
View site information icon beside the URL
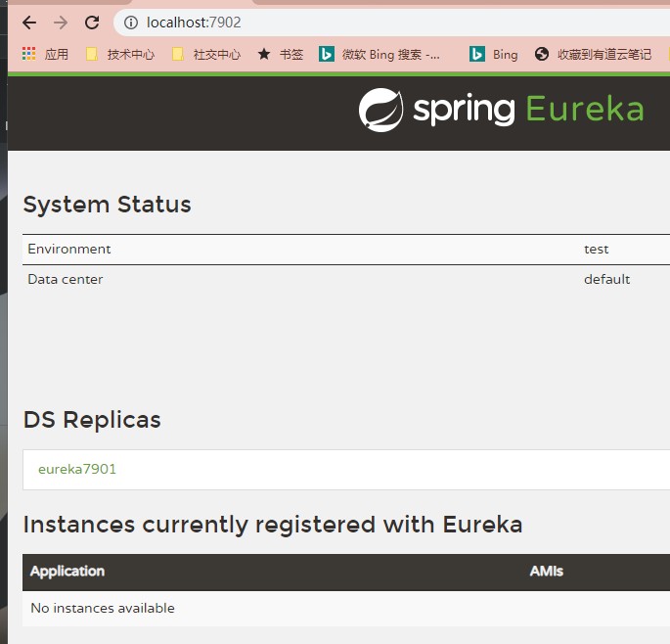(x=131, y=23)
